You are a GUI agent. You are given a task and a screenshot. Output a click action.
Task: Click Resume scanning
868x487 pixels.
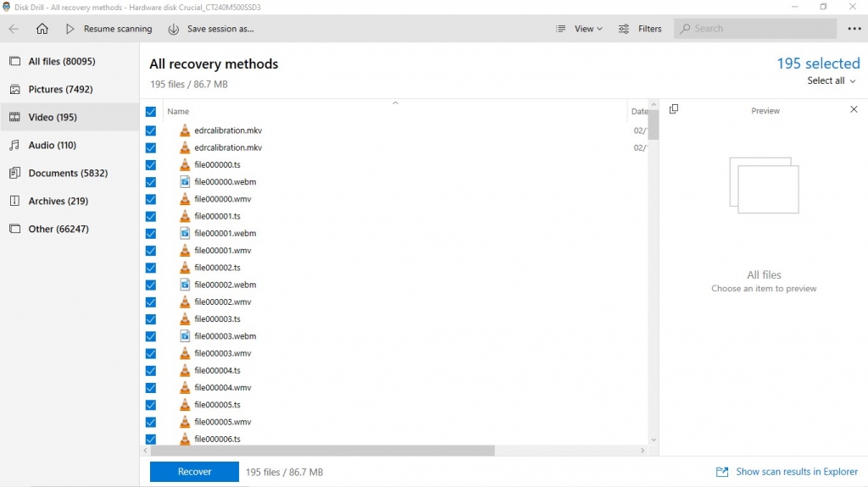(118, 29)
